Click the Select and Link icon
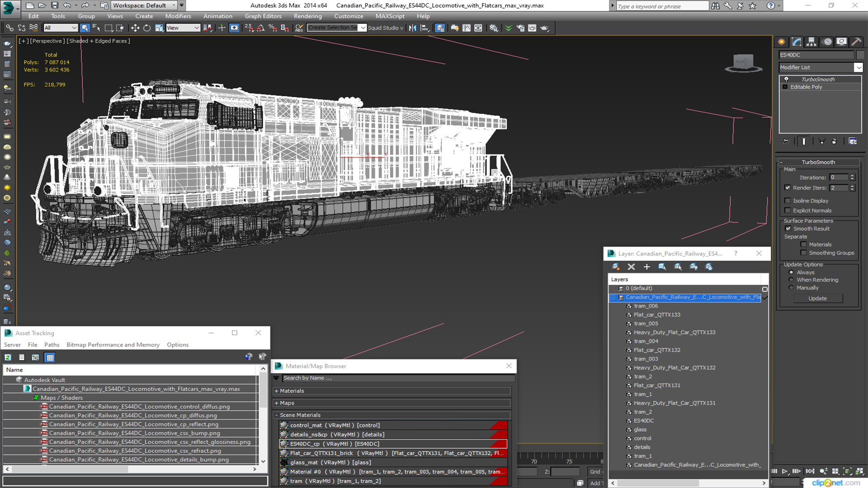This screenshot has height=488, width=868. coord(9,28)
